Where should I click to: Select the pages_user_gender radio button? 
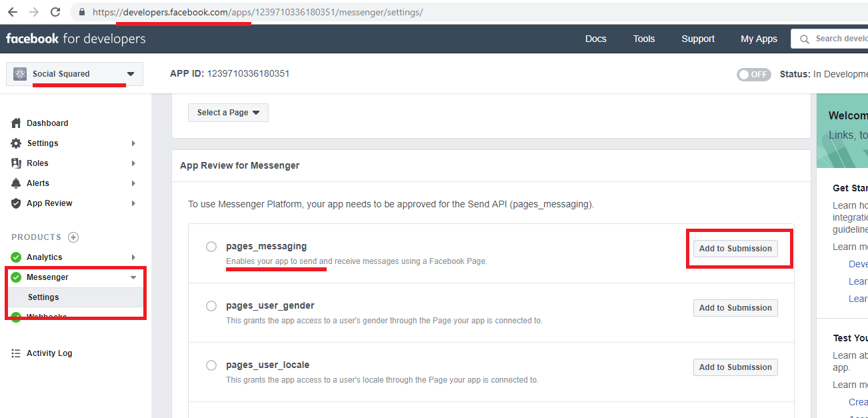211,306
